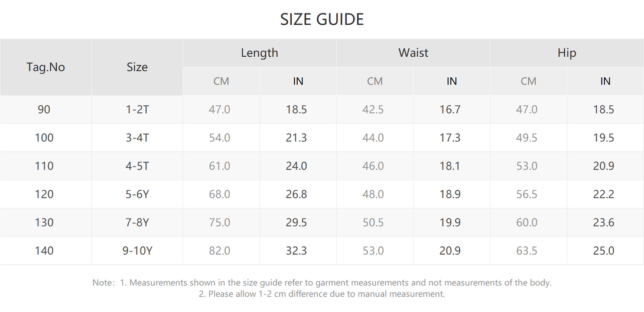Select the Tag.No column header
644x312 pixels.
(45, 67)
